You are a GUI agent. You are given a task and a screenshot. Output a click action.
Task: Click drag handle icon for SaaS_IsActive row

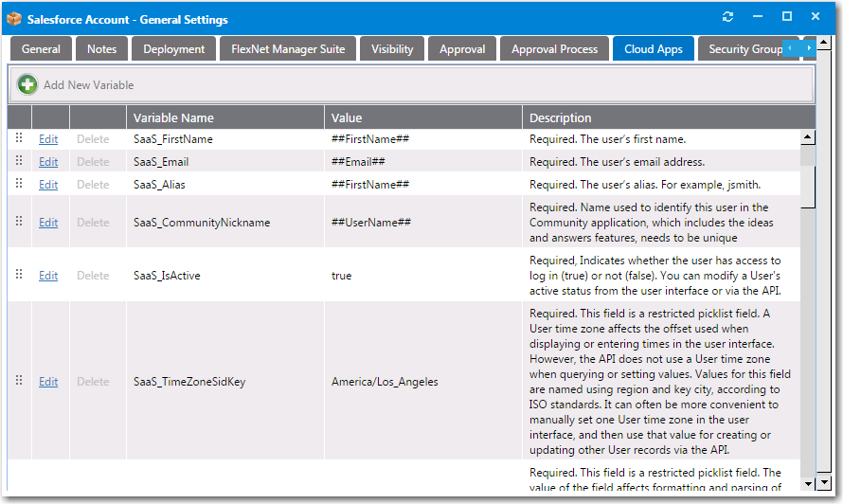19,275
